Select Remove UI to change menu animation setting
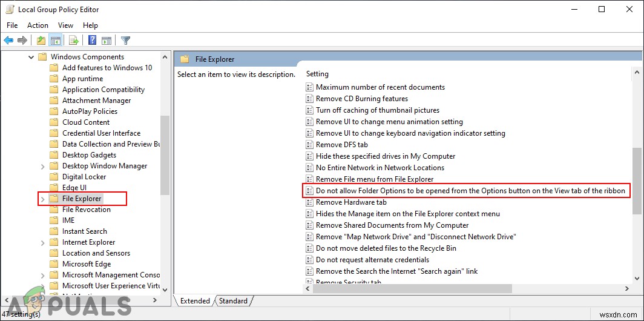 pos(389,122)
